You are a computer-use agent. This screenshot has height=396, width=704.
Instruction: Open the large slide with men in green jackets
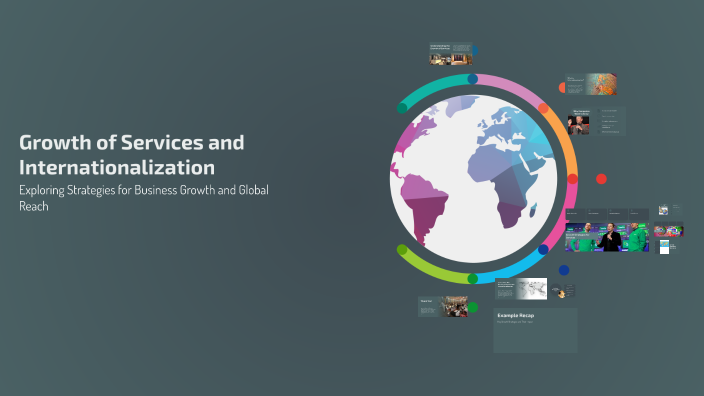[607, 230]
